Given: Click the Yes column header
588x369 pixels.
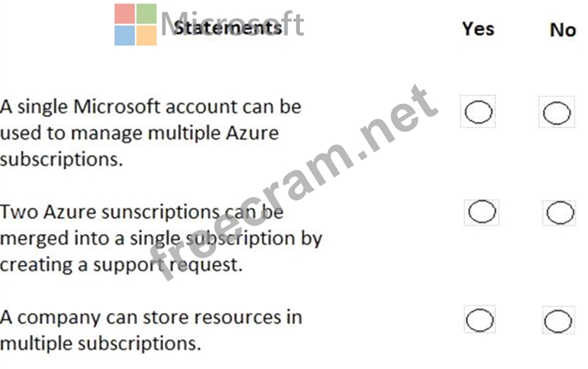Looking at the screenshot, I should tap(478, 29).
